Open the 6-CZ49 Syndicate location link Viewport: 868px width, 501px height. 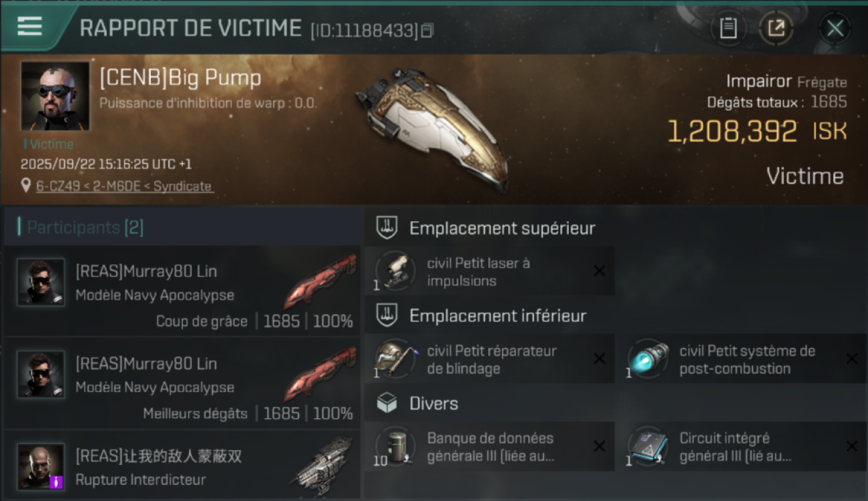[x=125, y=186]
